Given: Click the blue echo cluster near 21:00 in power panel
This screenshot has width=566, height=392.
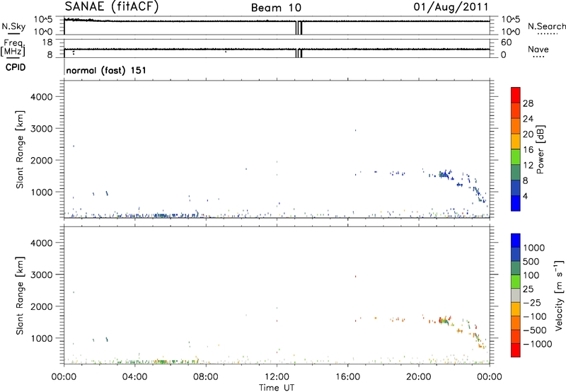Looking at the screenshot, I should point(445,175).
